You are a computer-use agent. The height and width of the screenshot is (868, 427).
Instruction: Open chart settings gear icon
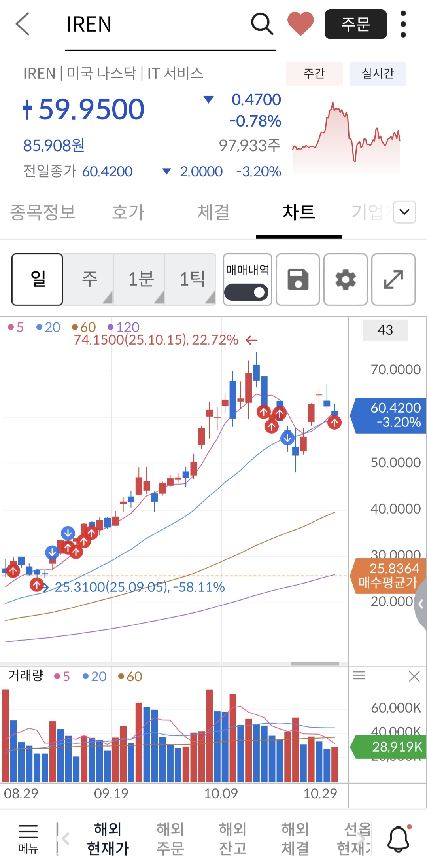(x=346, y=279)
